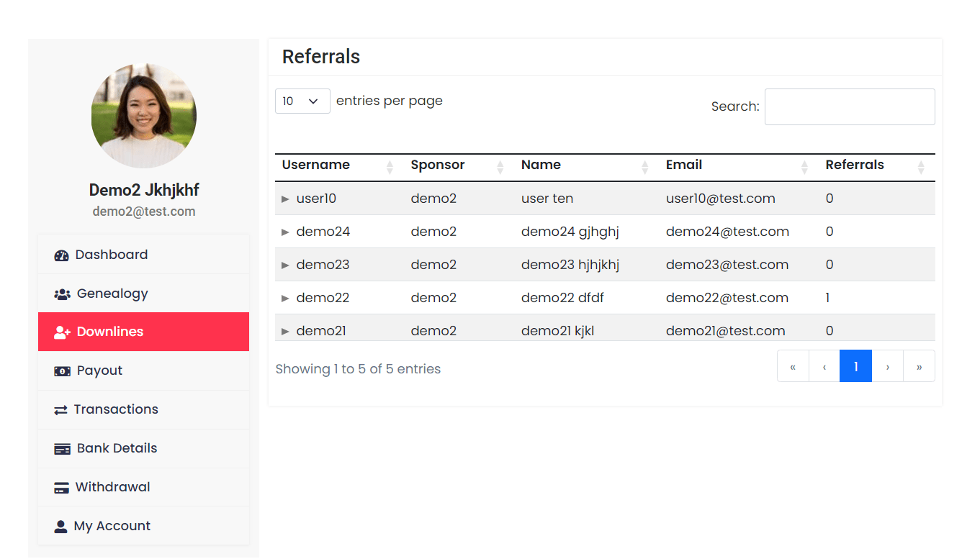The height and width of the screenshot is (559, 980).
Task: Expand the user10 row
Action: tap(286, 199)
